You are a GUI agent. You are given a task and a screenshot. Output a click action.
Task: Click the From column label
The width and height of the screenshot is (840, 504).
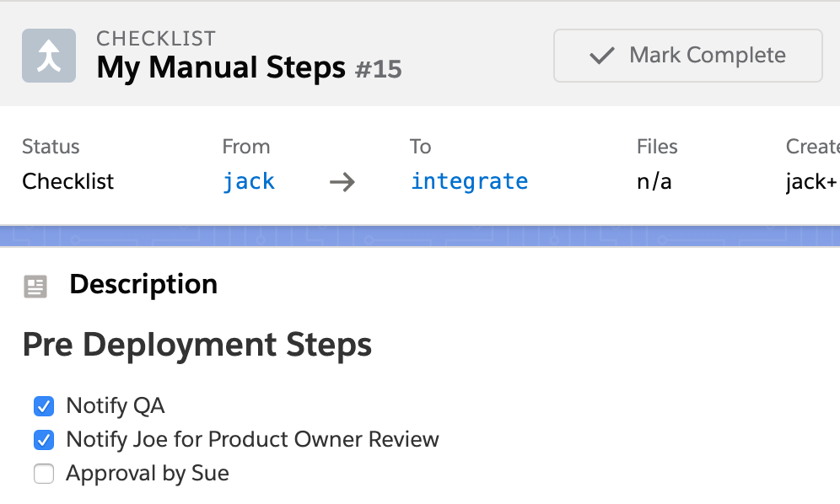(x=245, y=147)
